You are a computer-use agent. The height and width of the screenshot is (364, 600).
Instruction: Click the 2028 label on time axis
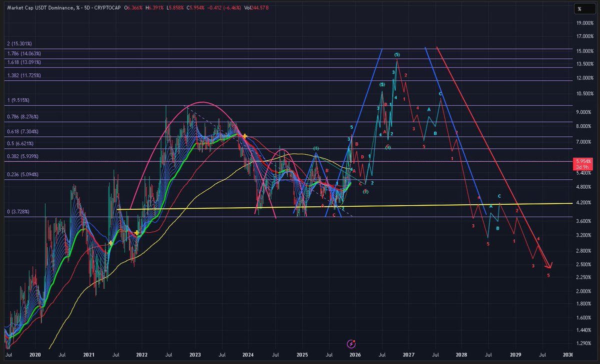(461, 355)
